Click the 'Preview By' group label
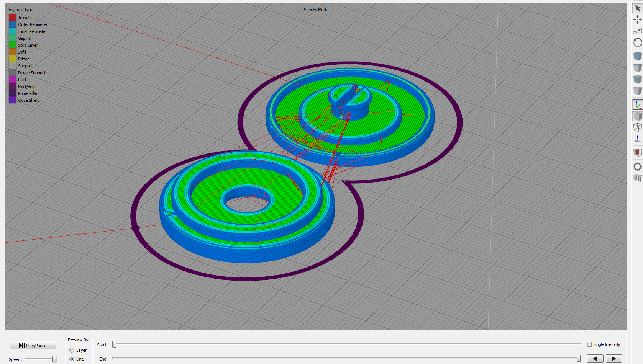The height and width of the screenshot is (364, 643). [78, 340]
